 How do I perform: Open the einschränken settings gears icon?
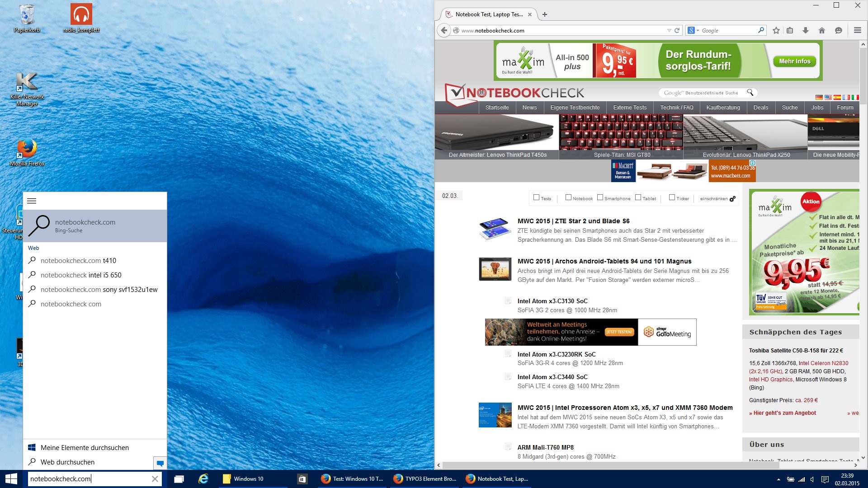pyautogui.click(x=732, y=199)
